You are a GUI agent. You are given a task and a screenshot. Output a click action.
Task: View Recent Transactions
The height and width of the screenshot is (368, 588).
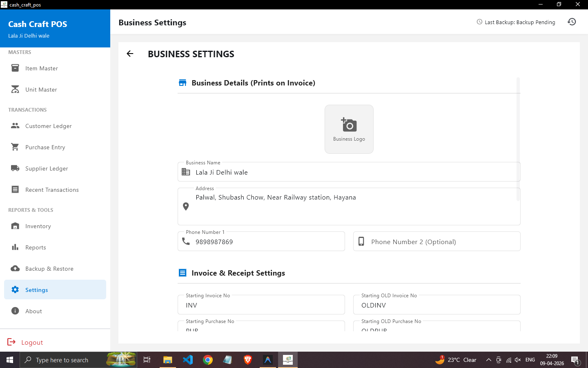point(55,190)
